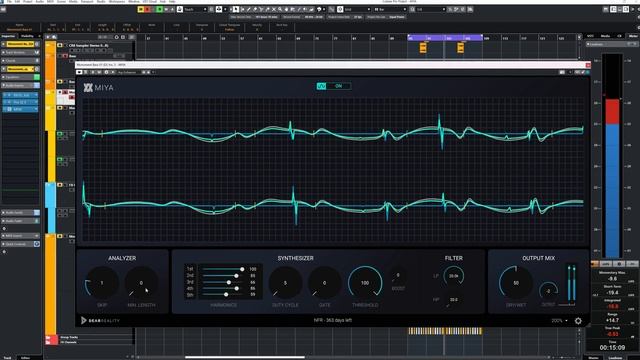Screen dimensions: 640x360
Task: Open the Bar grid type dropdown
Action: pyautogui.click(x=390, y=9)
